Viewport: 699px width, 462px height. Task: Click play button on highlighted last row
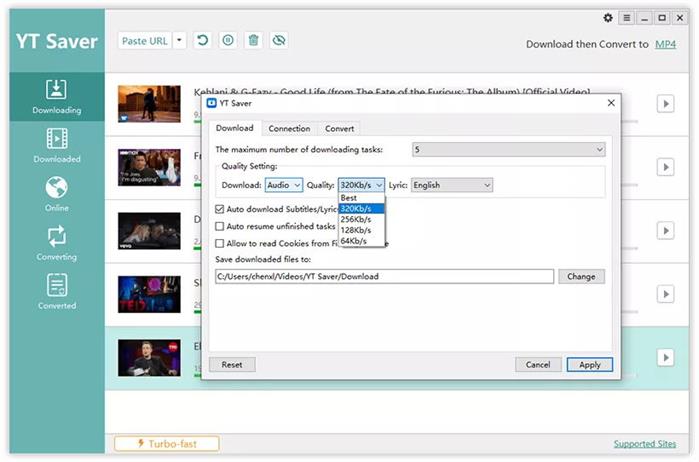coord(665,357)
